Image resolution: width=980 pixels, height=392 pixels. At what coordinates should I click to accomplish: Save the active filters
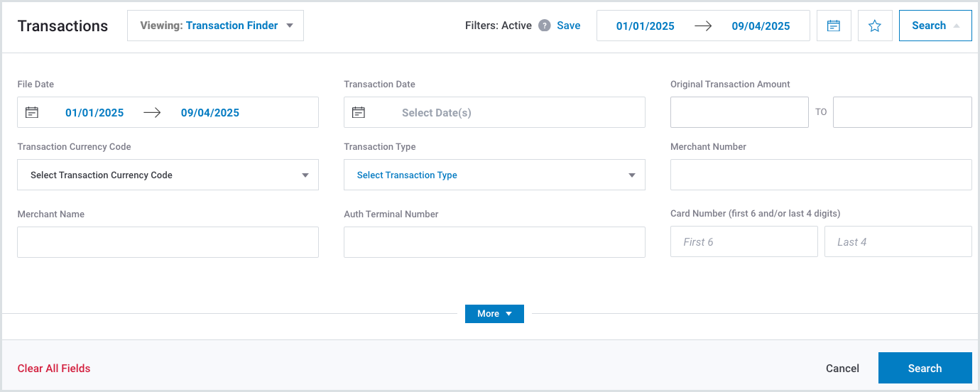pos(568,26)
